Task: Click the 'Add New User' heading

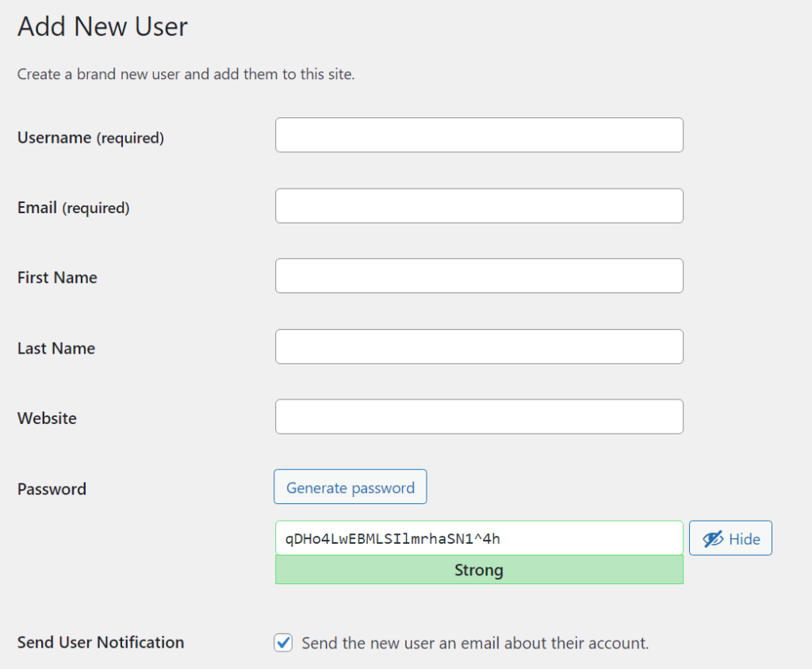Action: coord(102,26)
